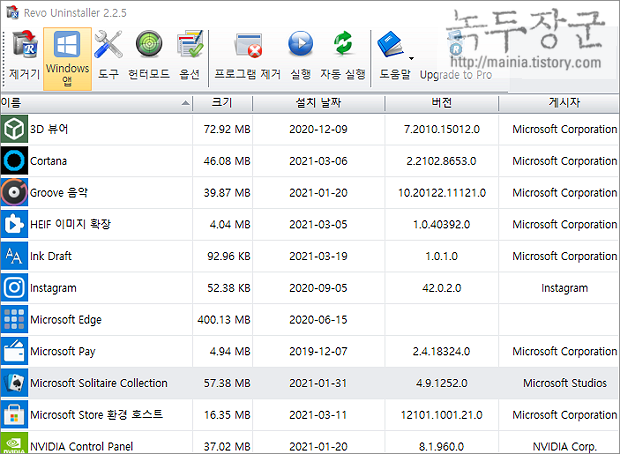620x454 pixels.
Task: Sort the list by 크기 column
Action: coord(222,103)
